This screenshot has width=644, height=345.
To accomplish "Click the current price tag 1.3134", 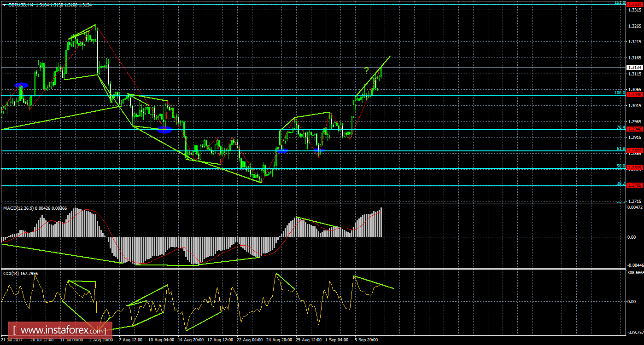I will coord(636,68).
